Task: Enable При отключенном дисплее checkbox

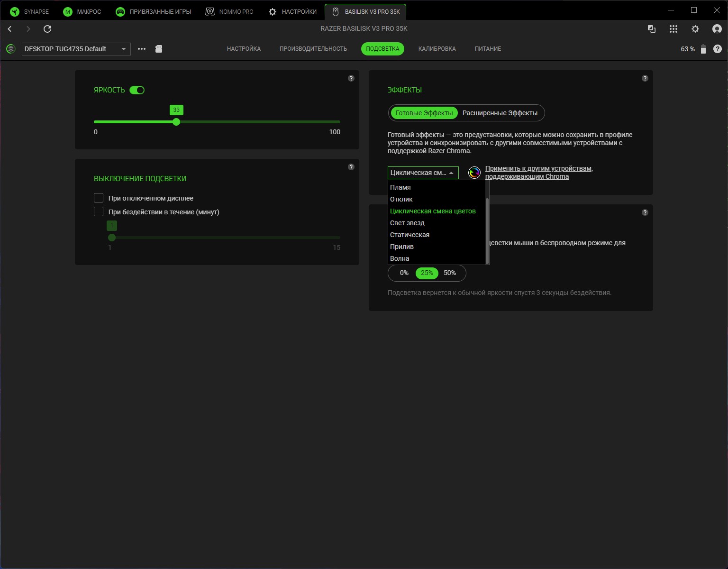Action: tap(99, 198)
